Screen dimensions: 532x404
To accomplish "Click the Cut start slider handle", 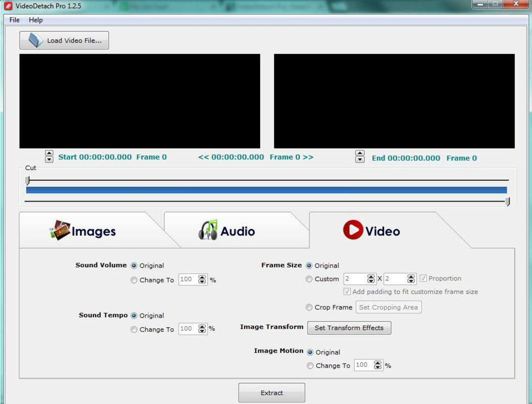I will (x=27, y=180).
